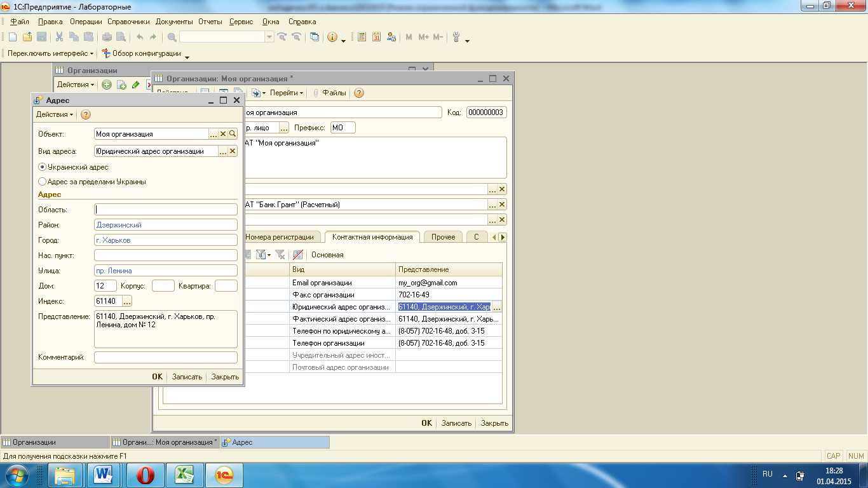Click the Print icon in main toolbar
The height and width of the screenshot is (488, 868).
click(x=107, y=37)
